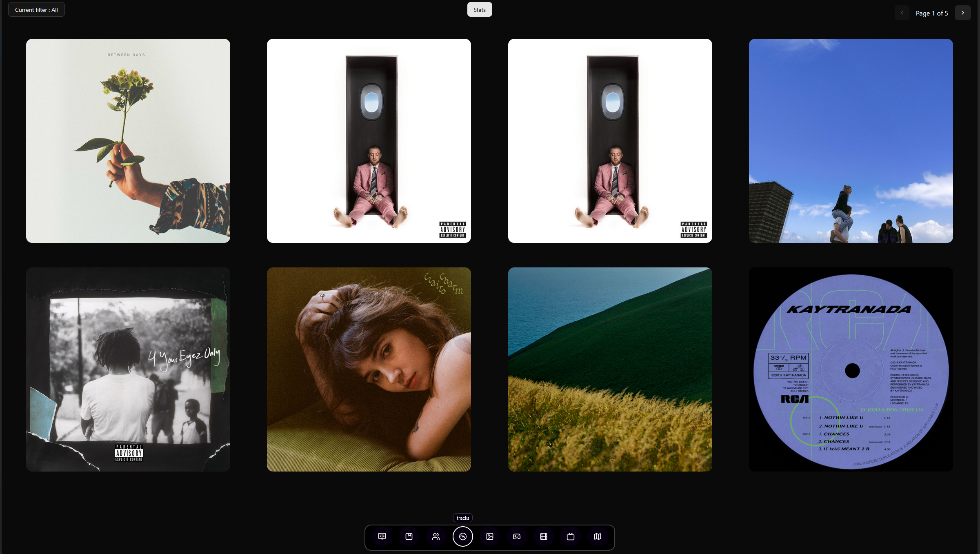Image resolution: width=980 pixels, height=554 pixels.
Task: Open the Current filter: All selector
Action: (36, 9)
